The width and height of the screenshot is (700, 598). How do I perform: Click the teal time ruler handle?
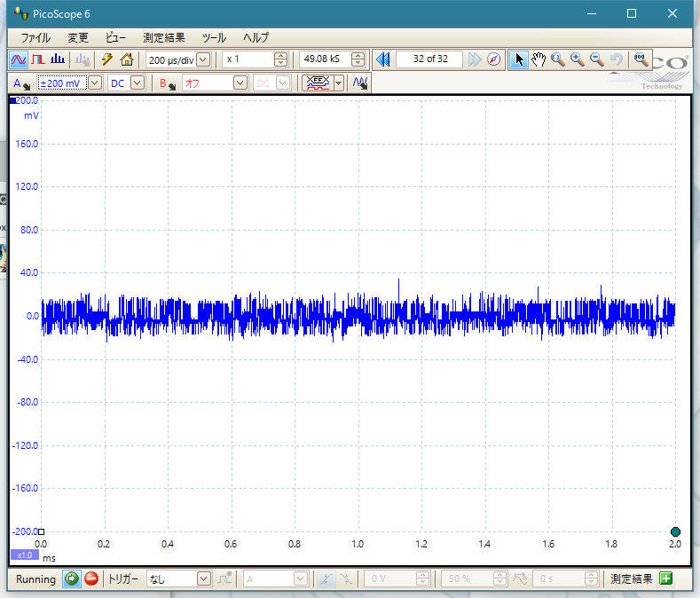click(x=675, y=532)
